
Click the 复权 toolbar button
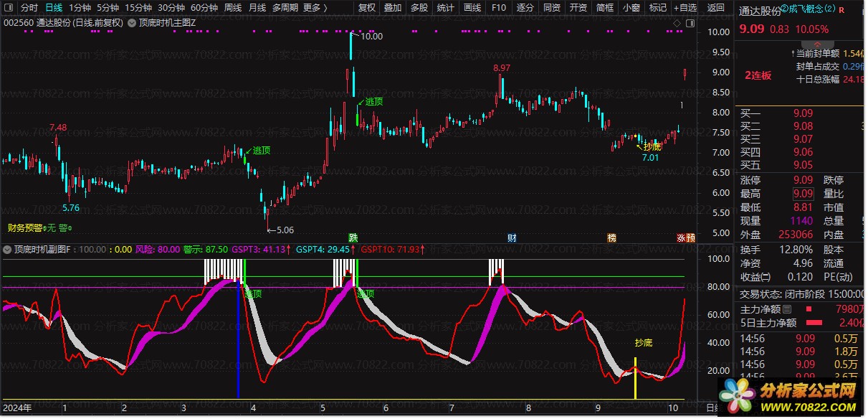pyautogui.click(x=367, y=8)
